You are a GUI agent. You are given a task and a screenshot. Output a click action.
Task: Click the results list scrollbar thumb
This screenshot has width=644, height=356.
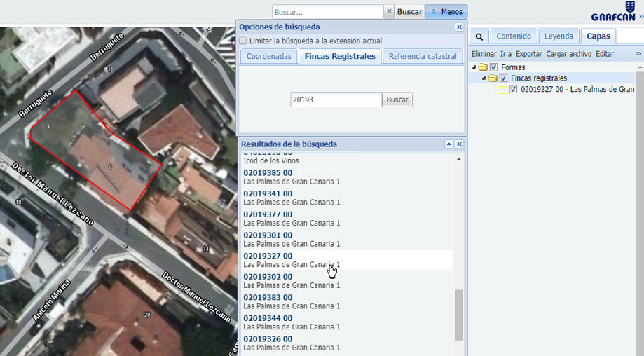(x=459, y=315)
